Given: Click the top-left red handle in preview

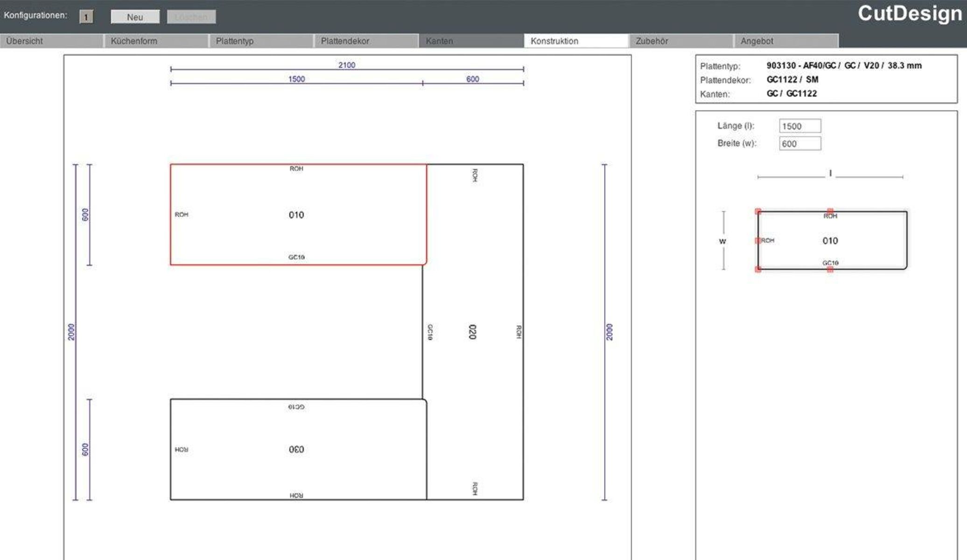Looking at the screenshot, I should (758, 211).
